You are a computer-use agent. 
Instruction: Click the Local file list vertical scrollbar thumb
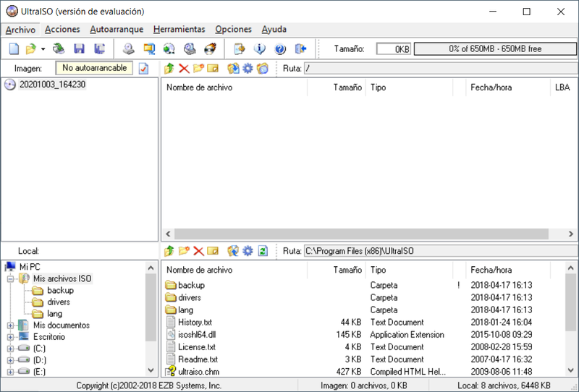[570, 302]
